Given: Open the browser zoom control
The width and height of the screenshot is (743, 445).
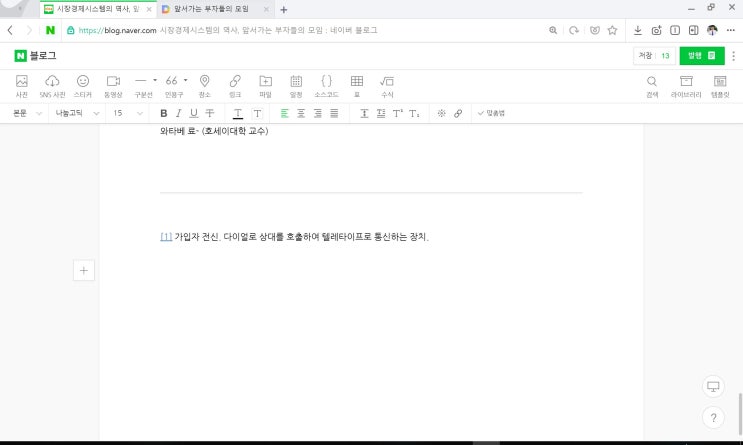Looking at the screenshot, I should (553, 30).
